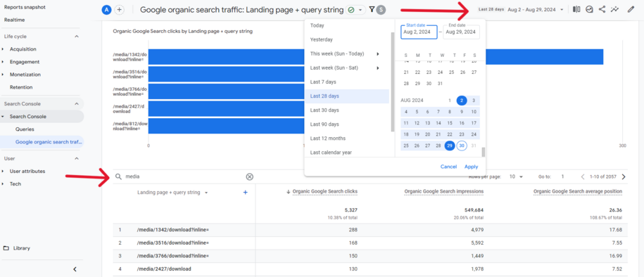Image resolution: width=644 pixels, height=277 pixels.
Task: Click the blue A segment badge
Action: (106, 10)
